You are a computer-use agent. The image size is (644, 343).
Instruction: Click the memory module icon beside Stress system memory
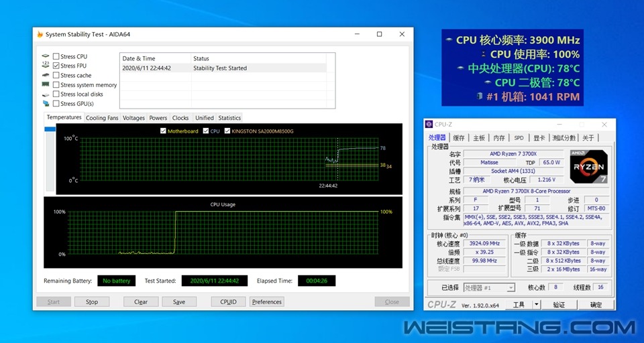46,84
